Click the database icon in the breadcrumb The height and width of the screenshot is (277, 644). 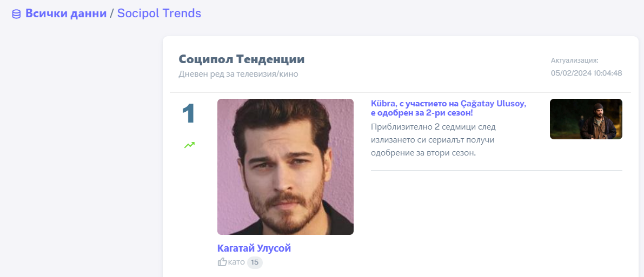tap(16, 15)
